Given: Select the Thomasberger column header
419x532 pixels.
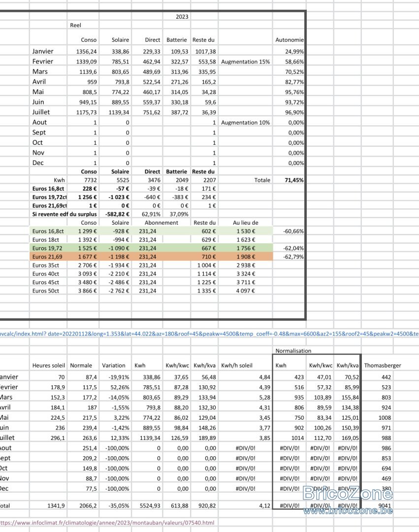Looking at the screenshot, I should (383, 366).
